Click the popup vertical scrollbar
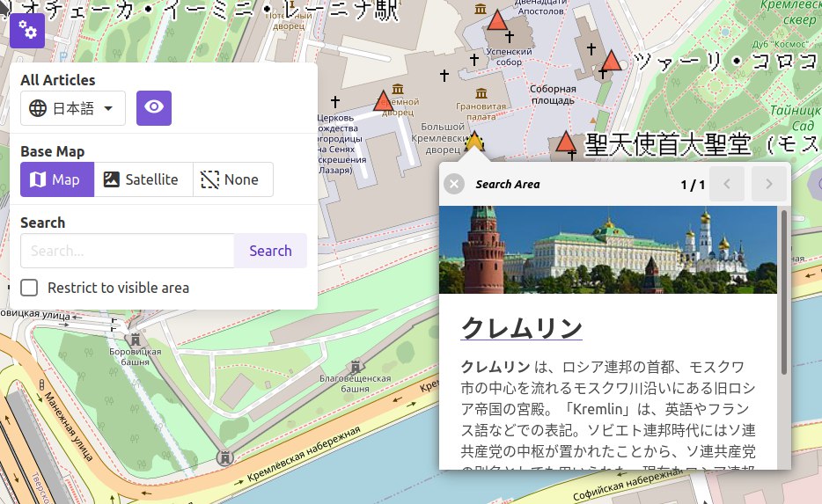The width and height of the screenshot is (822, 504). coord(784,291)
